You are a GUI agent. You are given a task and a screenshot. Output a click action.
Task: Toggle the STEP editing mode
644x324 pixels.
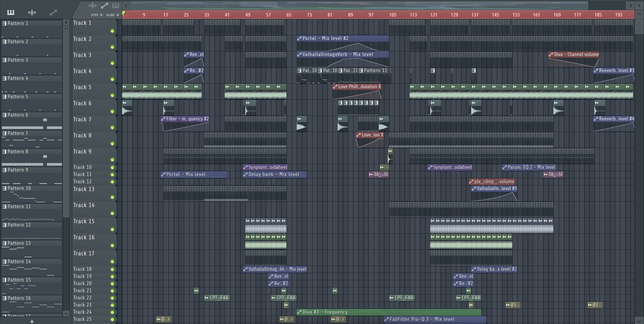click(x=101, y=15)
